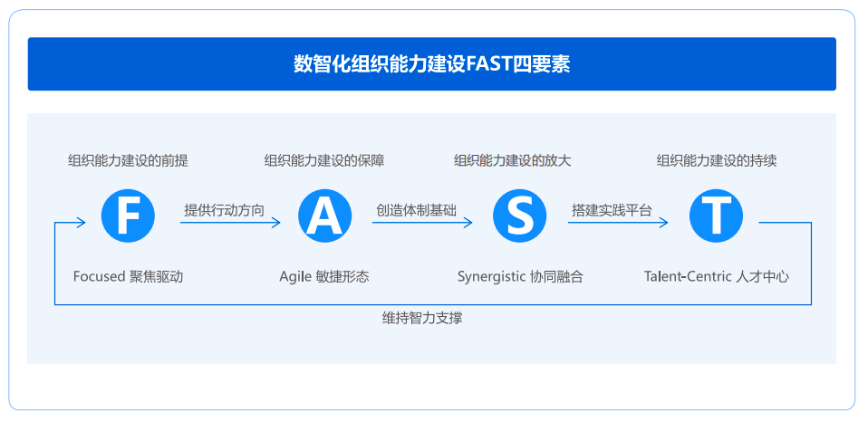Click the arrow under 创造体制基础

tap(422, 222)
